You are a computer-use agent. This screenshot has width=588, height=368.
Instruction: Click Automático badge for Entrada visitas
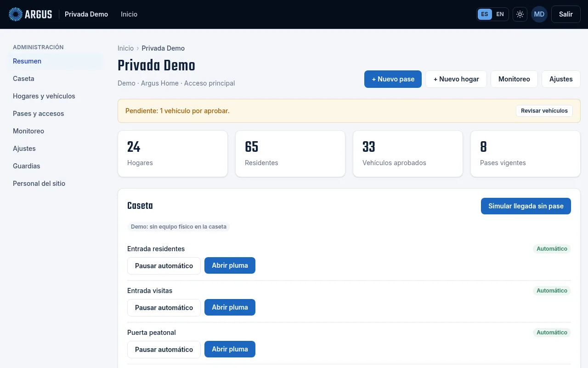tap(552, 291)
